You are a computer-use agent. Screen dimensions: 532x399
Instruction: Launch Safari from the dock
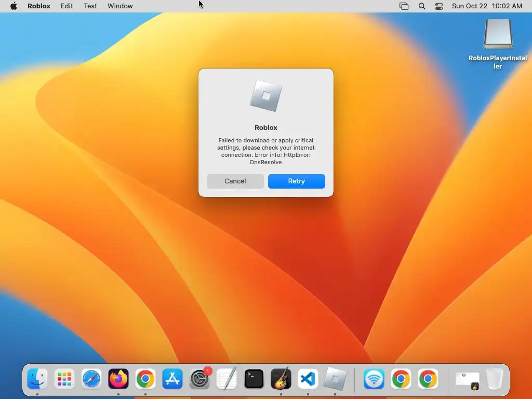click(x=91, y=379)
